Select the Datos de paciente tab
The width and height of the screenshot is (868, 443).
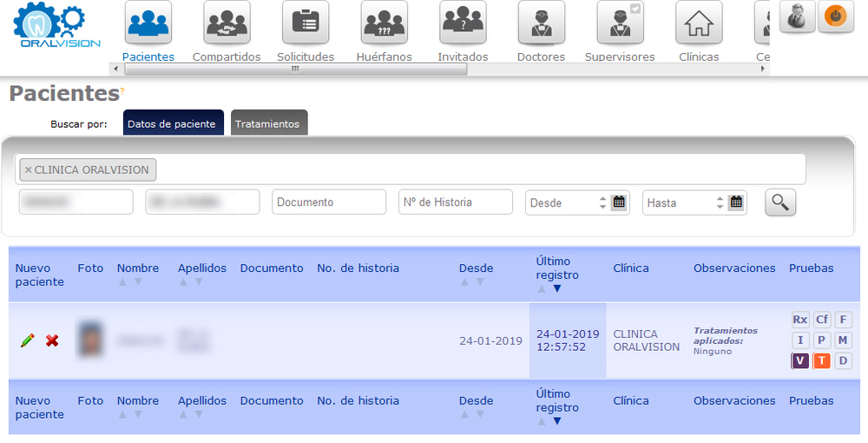click(x=172, y=123)
